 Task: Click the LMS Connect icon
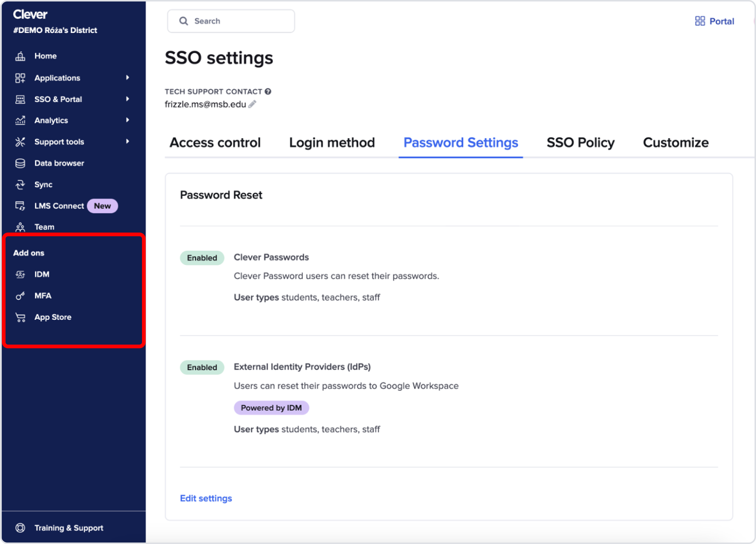[x=20, y=206]
